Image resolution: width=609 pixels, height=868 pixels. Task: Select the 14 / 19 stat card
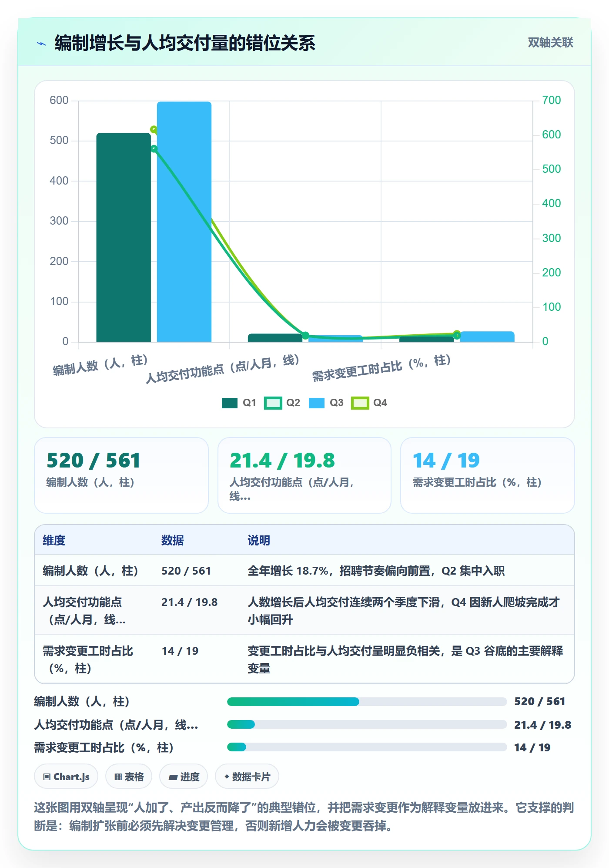488,475
